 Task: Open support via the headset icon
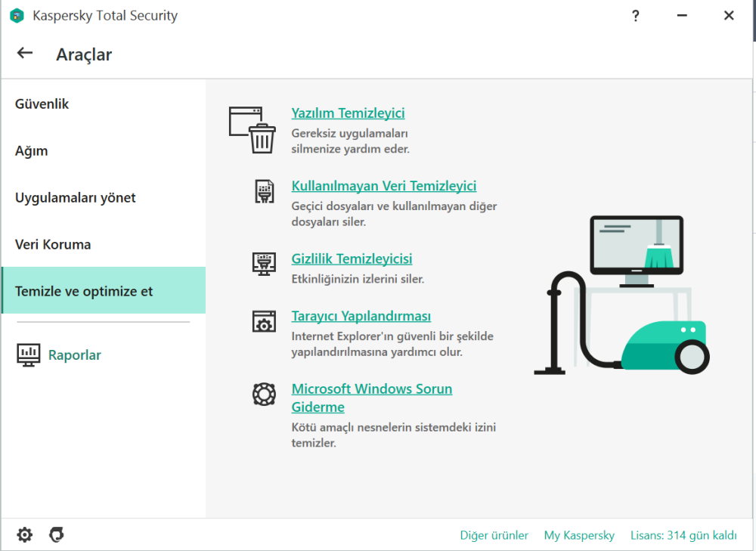click(x=57, y=534)
